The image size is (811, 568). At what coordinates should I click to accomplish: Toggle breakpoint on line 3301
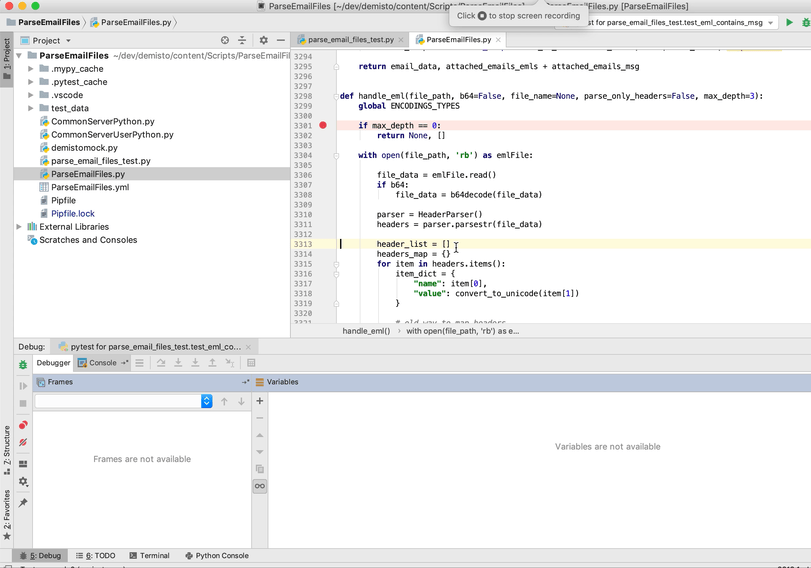click(x=323, y=126)
